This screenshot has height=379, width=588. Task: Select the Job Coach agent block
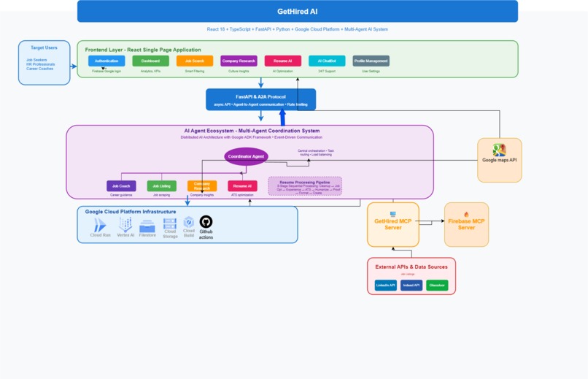pyautogui.click(x=121, y=185)
